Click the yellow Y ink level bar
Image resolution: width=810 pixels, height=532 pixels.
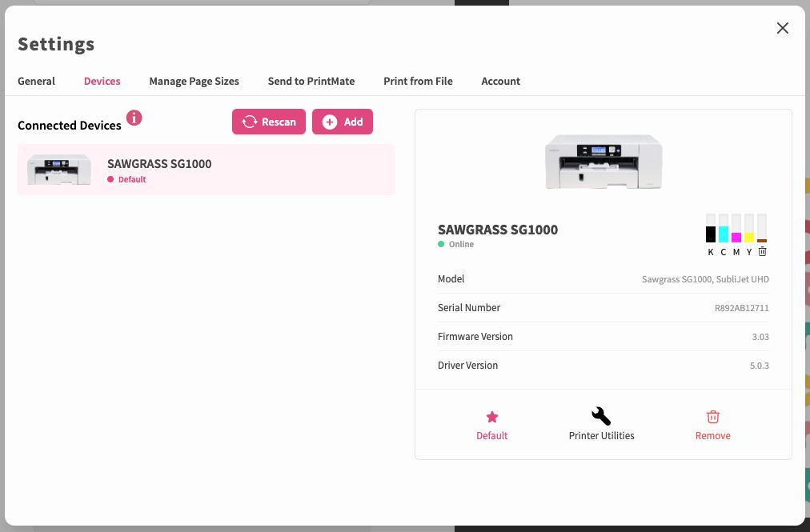(749, 228)
